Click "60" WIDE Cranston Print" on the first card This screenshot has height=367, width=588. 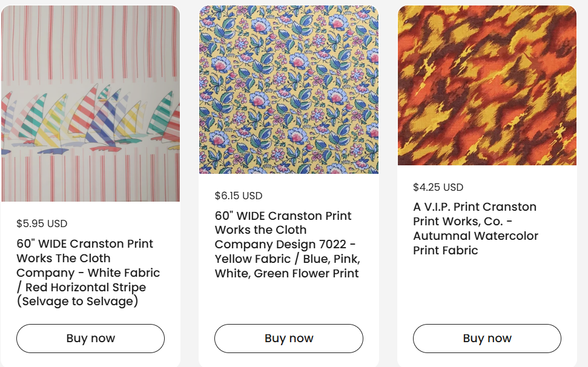(85, 244)
